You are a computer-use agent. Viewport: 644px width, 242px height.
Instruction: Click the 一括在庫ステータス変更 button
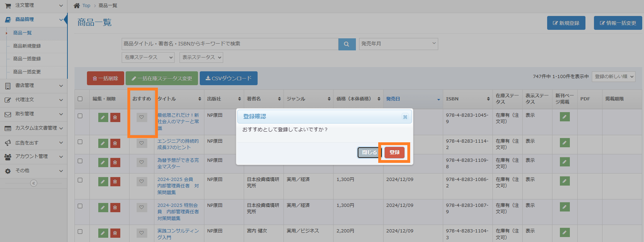(162, 78)
